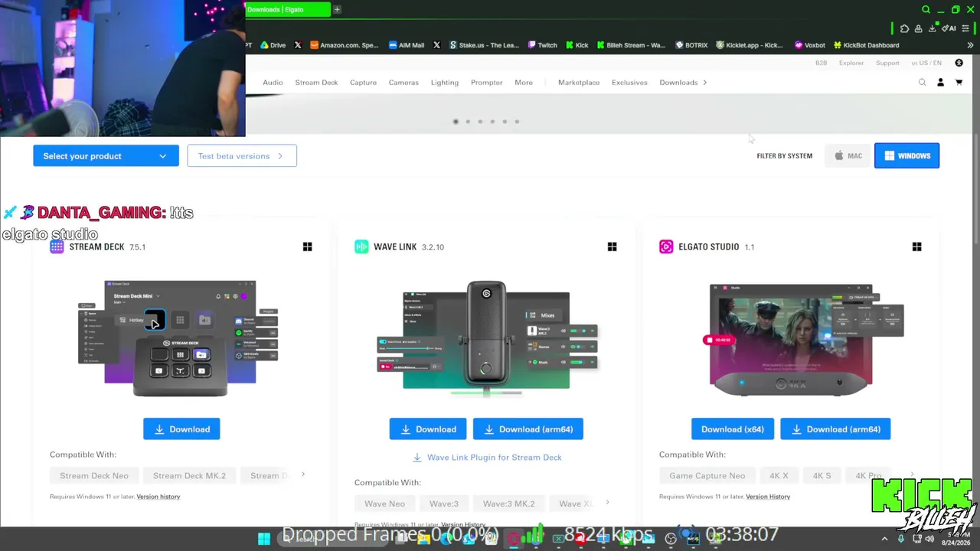Image resolution: width=980 pixels, height=551 pixels.
Task: Open the browser profile account icon
Action: (x=918, y=28)
